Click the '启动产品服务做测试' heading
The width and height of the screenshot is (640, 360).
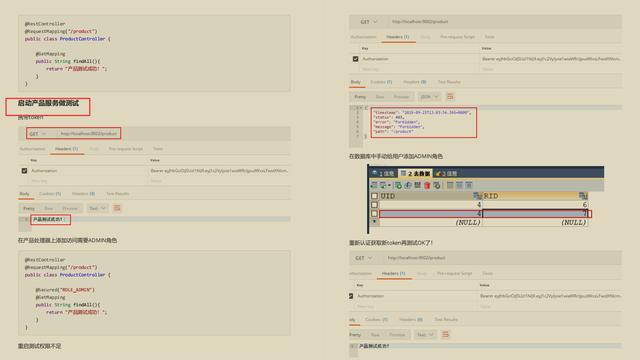tap(48, 103)
